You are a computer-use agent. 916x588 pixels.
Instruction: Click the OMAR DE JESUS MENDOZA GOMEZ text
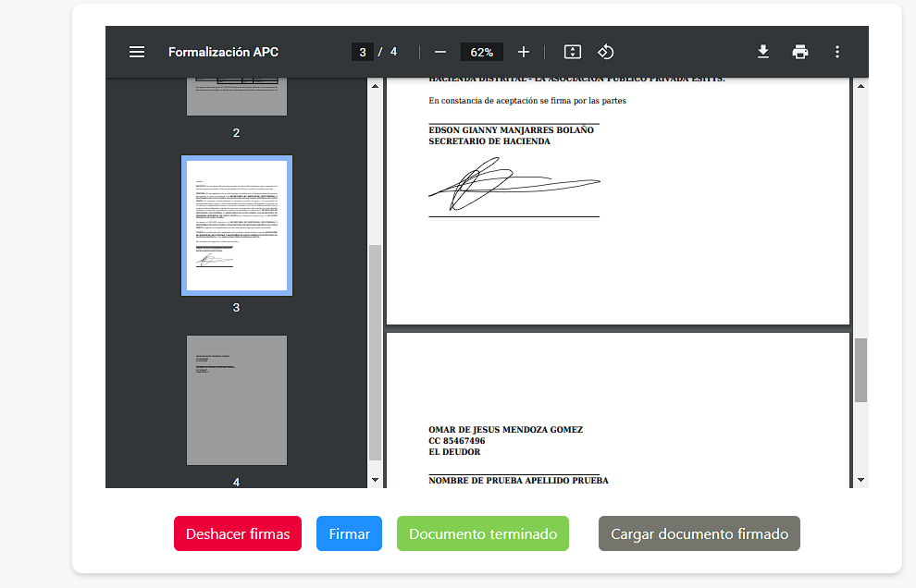[x=506, y=430]
